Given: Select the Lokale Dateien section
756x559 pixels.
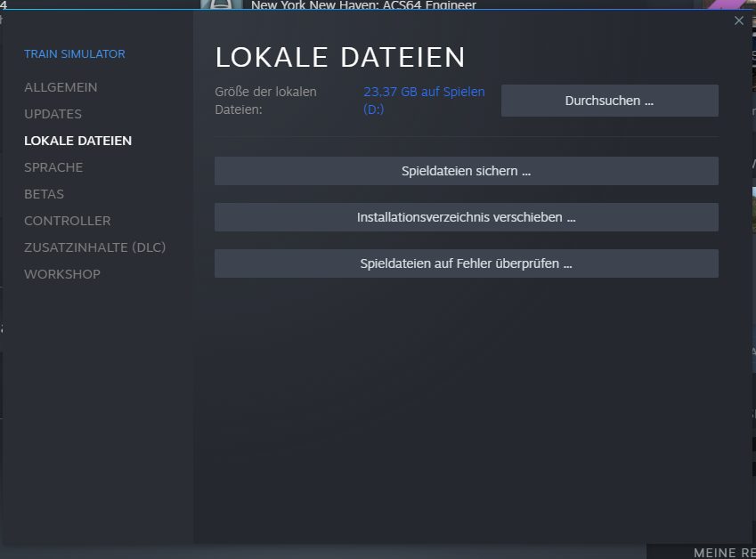Looking at the screenshot, I should [x=78, y=141].
